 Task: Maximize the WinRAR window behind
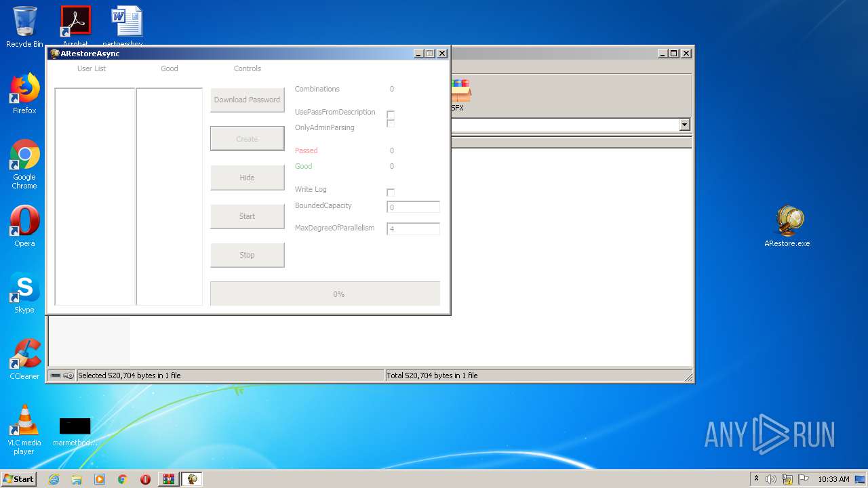(673, 54)
